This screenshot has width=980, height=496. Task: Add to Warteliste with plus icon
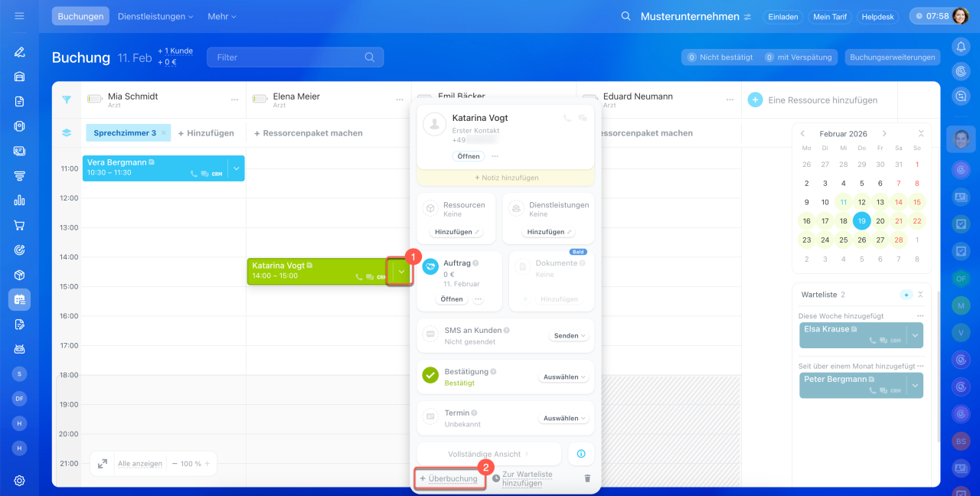click(906, 295)
